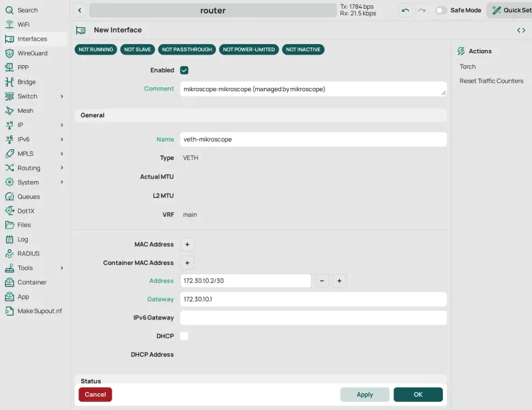Viewport: 532px width, 410px height.
Task: Click the Interfaces card icon in sidebar
Action: 9,39
